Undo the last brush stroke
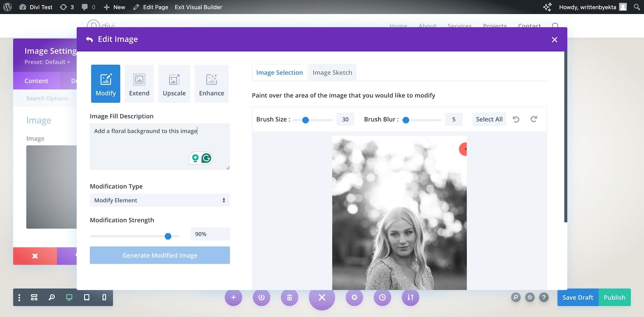The width and height of the screenshot is (644, 317). [x=516, y=119]
